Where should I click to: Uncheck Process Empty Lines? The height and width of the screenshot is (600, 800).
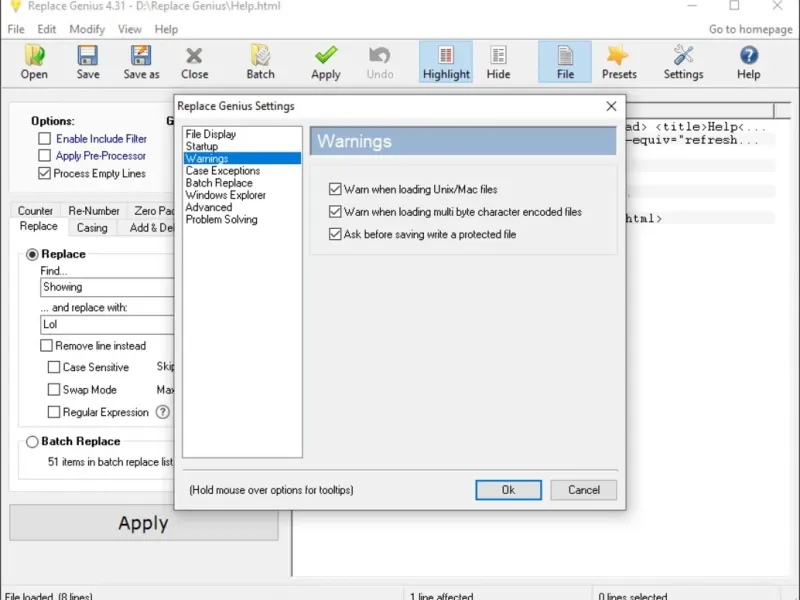[x=44, y=173]
